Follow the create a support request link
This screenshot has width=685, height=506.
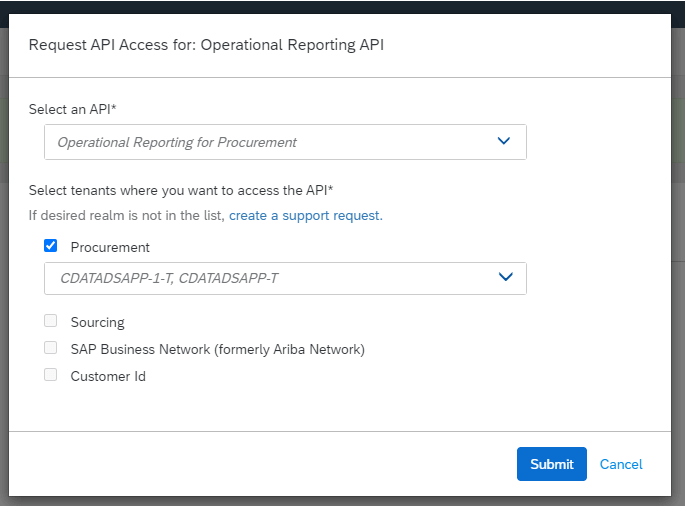(x=306, y=215)
